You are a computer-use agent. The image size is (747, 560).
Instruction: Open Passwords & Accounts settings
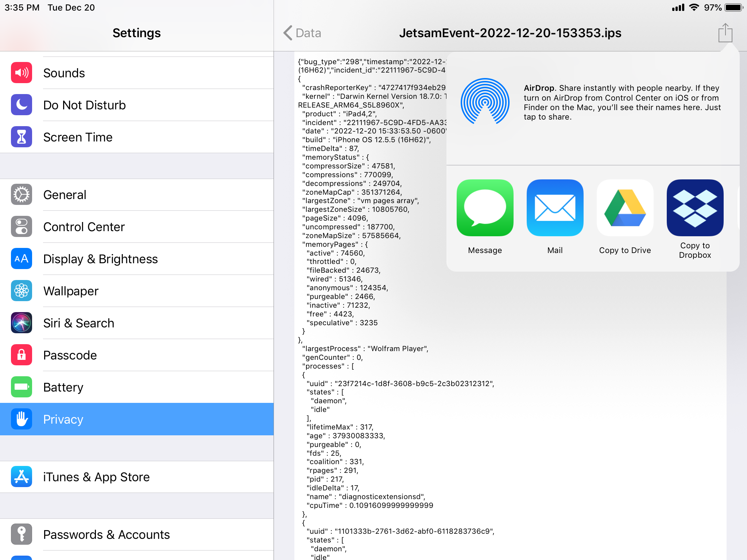click(137, 534)
